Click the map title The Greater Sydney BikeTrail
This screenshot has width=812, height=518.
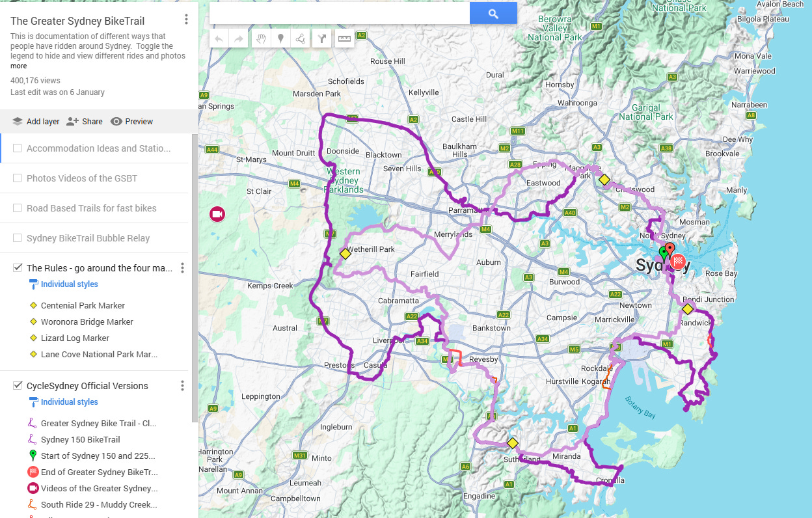(77, 21)
